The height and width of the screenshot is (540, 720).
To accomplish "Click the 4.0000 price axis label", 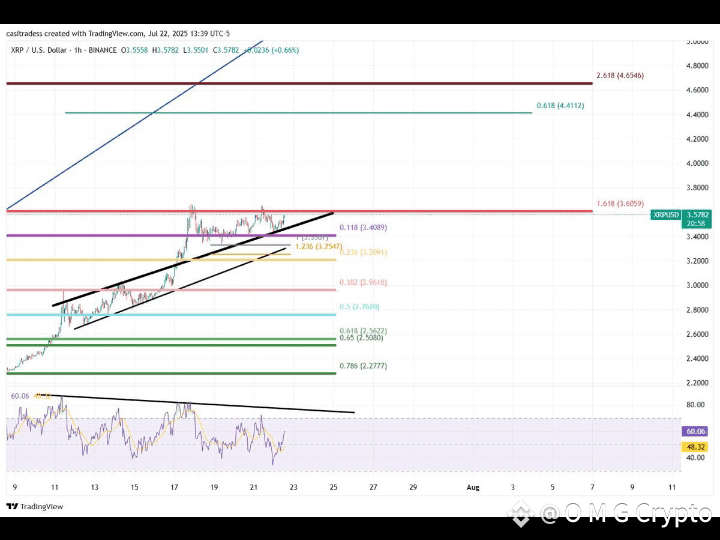I will pyautogui.click(x=697, y=163).
